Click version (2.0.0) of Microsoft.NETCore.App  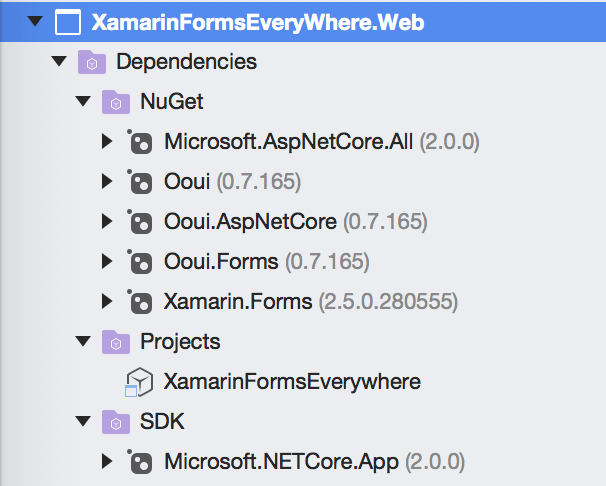pos(435,462)
